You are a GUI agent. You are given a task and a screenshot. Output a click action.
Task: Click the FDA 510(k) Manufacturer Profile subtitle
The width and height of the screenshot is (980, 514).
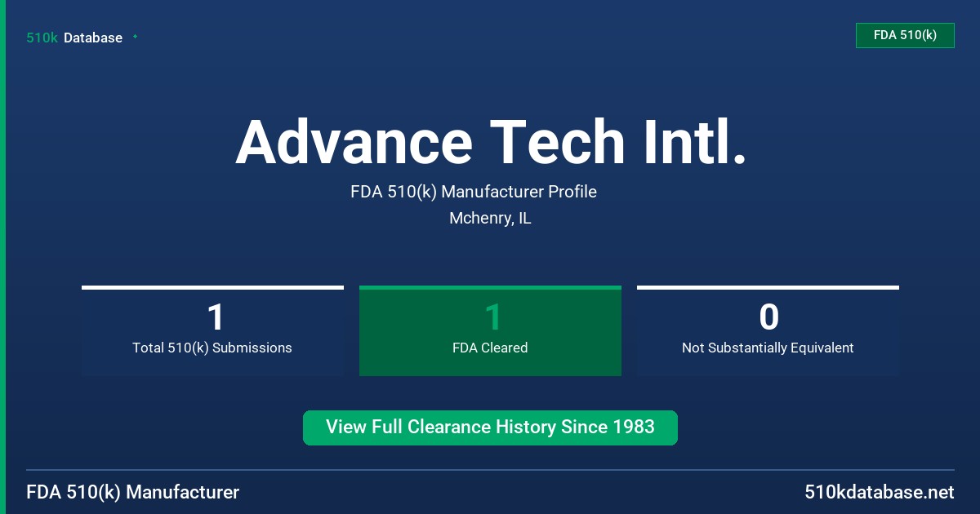coord(474,193)
